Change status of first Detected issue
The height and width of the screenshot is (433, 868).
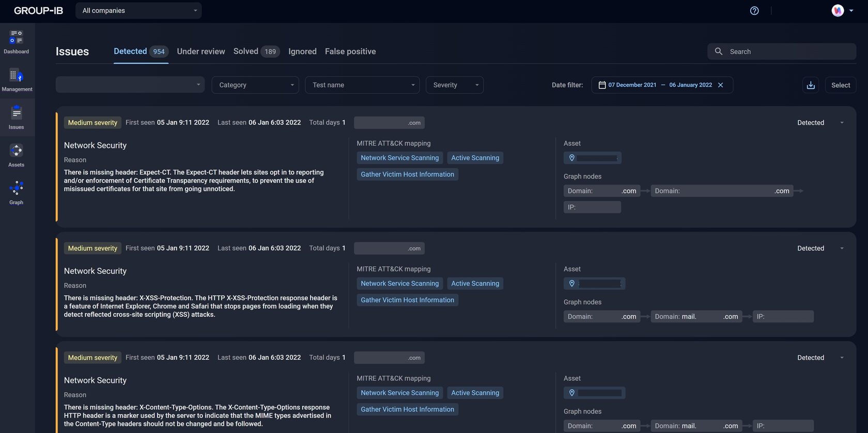click(x=820, y=123)
